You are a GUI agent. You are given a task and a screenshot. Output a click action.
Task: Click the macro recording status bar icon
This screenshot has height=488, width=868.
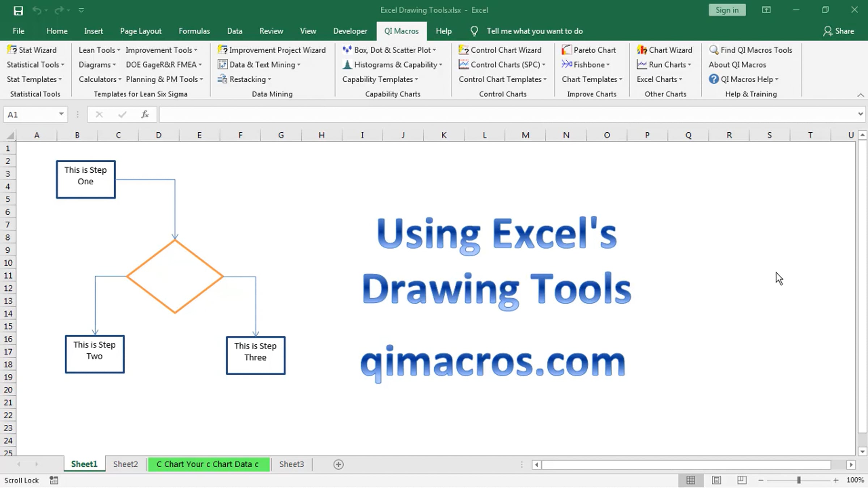click(54, 480)
